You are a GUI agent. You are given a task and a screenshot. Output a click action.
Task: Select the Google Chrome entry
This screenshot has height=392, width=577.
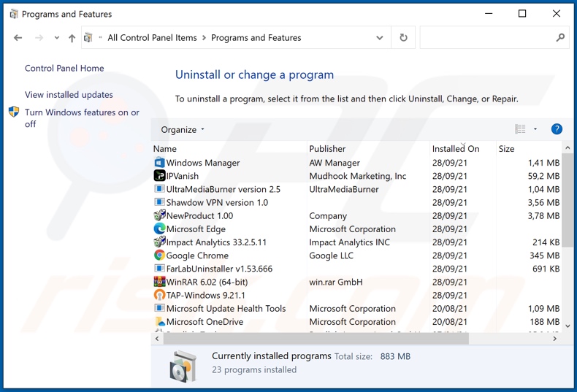point(356,255)
